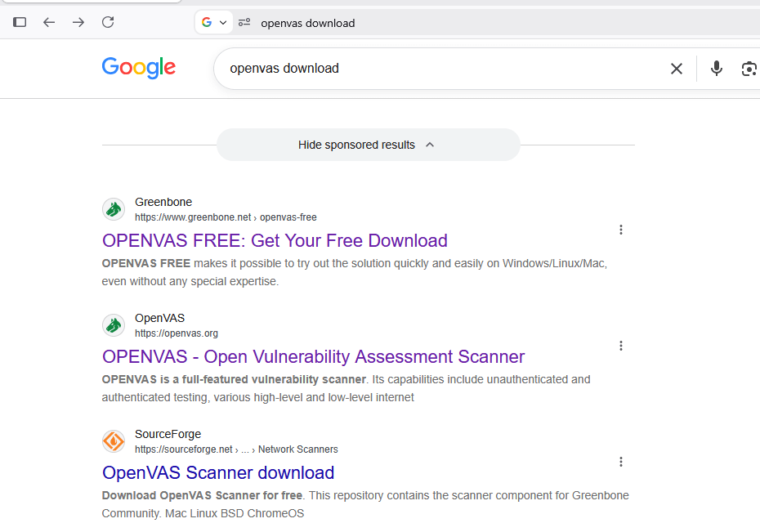Reload the current page
This screenshot has height=532, width=760.
[x=108, y=22]
